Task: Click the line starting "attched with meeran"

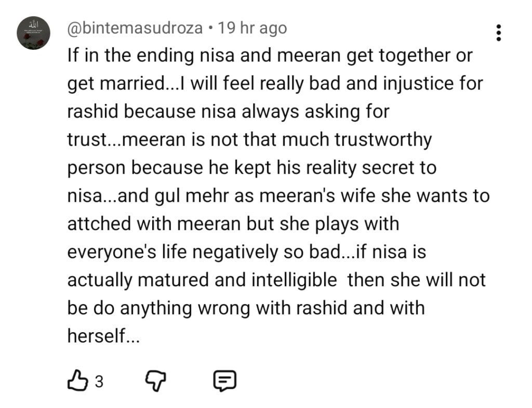Action: (x=233, y=224)
